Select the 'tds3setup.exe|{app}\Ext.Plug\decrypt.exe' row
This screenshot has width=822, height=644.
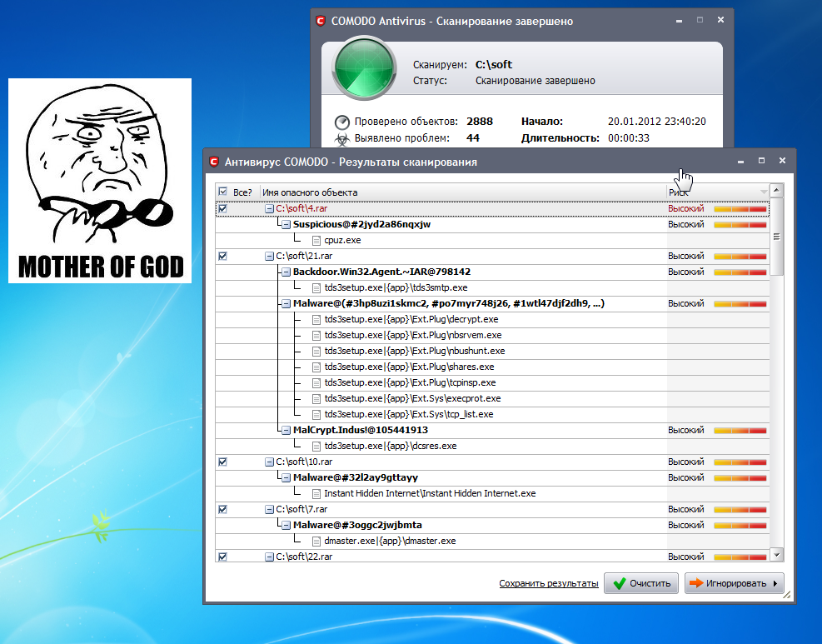(411, 319)
